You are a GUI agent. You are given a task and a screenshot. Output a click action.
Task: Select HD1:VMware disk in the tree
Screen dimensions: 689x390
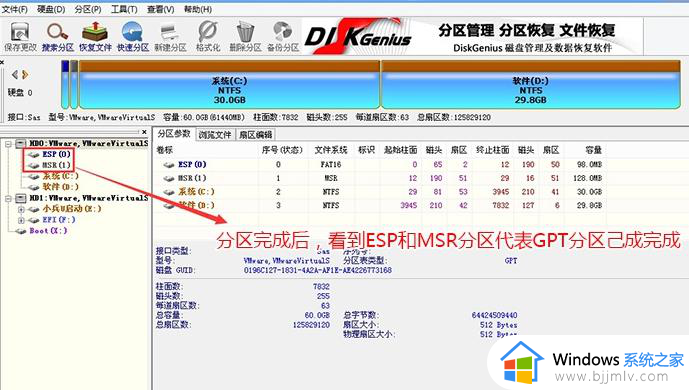[88, 199]
